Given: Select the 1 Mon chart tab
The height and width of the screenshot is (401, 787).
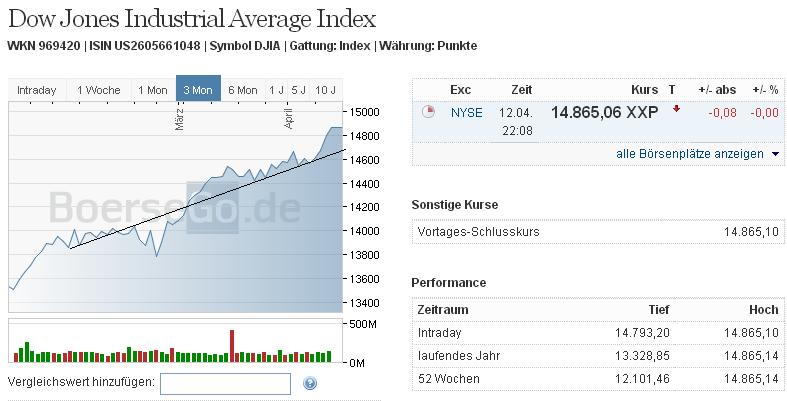Looking at the screenshot, I should 153,90.
